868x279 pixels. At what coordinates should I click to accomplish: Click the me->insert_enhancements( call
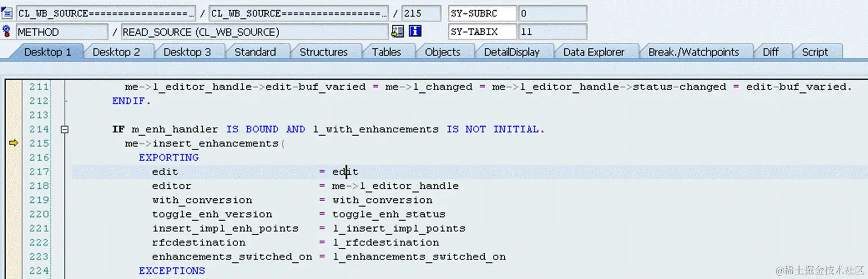pos(205,143)
